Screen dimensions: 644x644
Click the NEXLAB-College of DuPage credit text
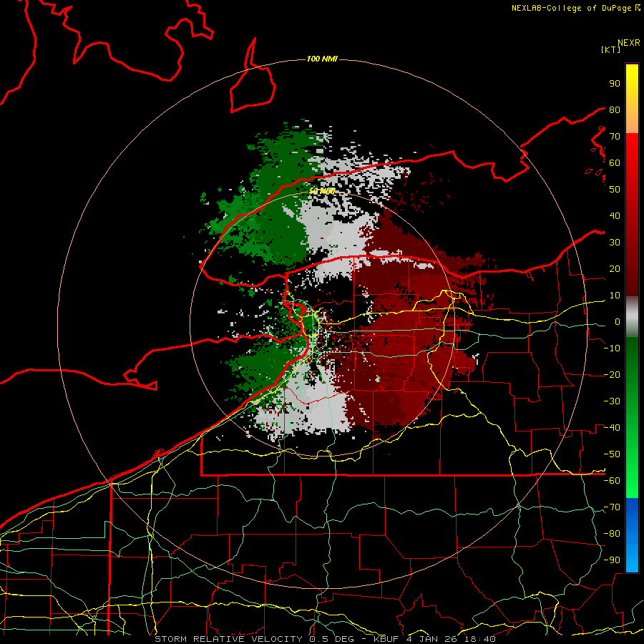click(571, 8)
